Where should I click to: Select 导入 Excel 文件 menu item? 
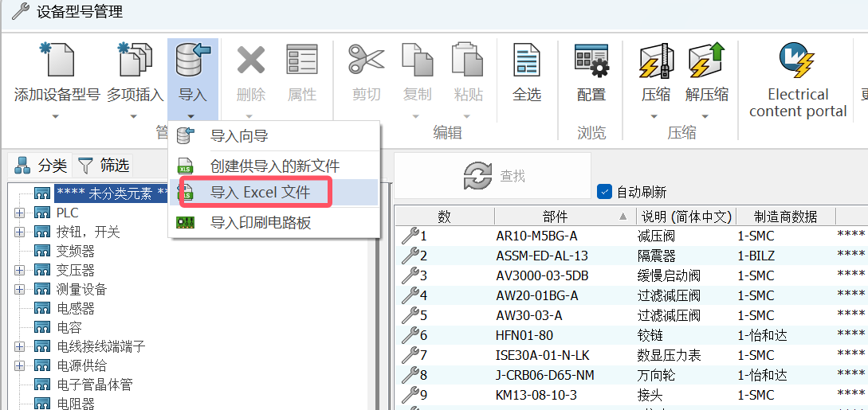pos(260,193)
